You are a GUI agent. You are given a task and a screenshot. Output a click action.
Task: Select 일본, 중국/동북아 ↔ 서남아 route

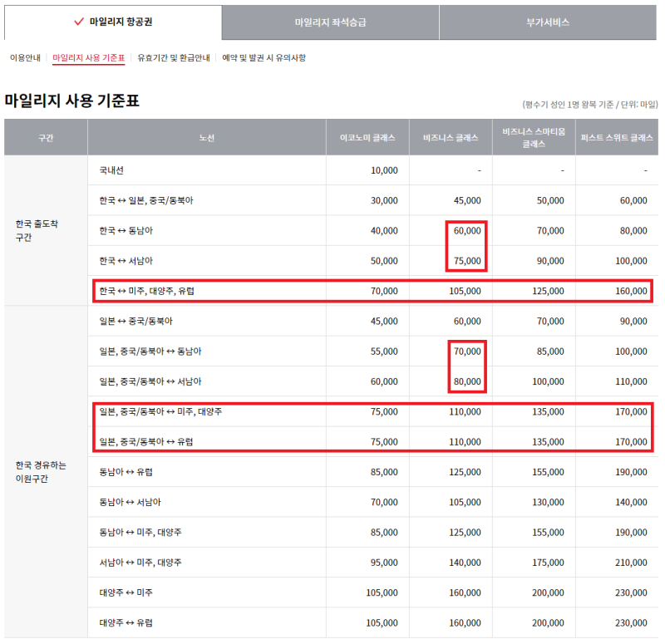point(150,381)
